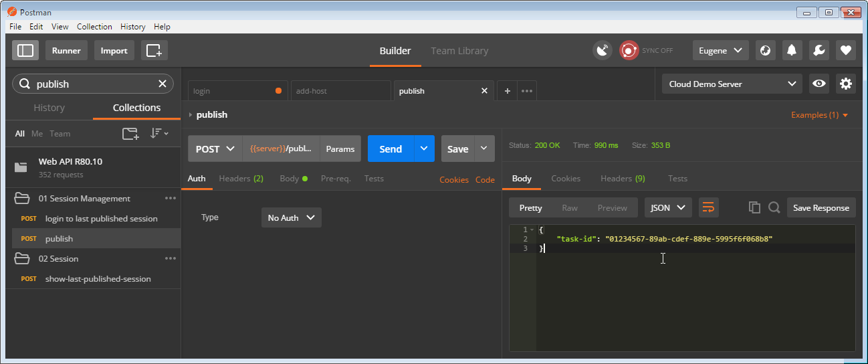
Task: Open Cloud Demo Server environment dropdown
Action: tap(732, 84)
